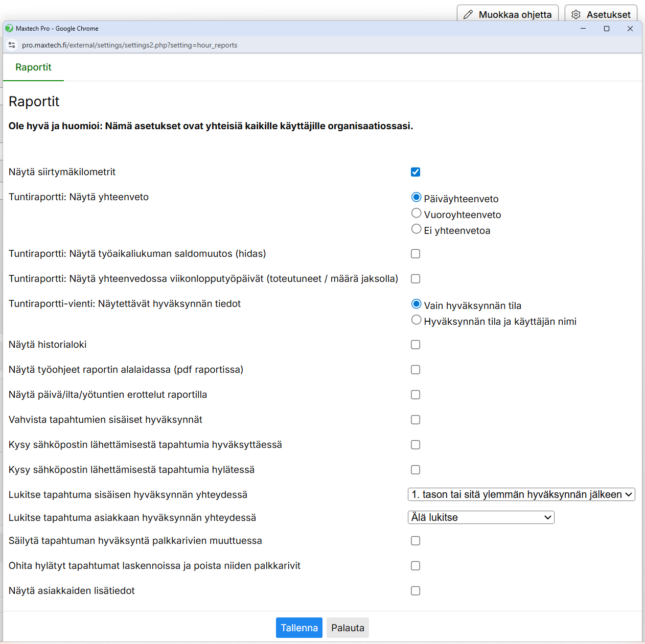645x644 pixels.
Task: Maximize the Maxtech Pro Chrome window
Action: pos(607,29)
